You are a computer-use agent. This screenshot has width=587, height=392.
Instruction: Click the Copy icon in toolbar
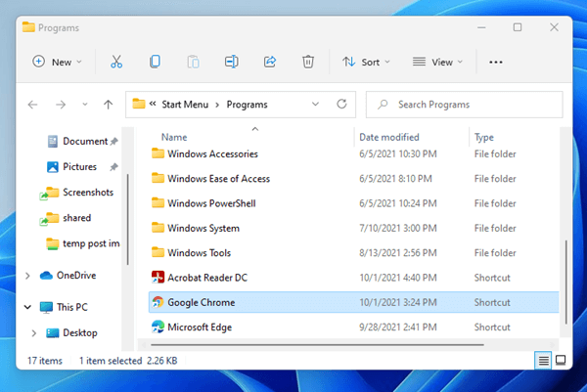pos(155,62)
